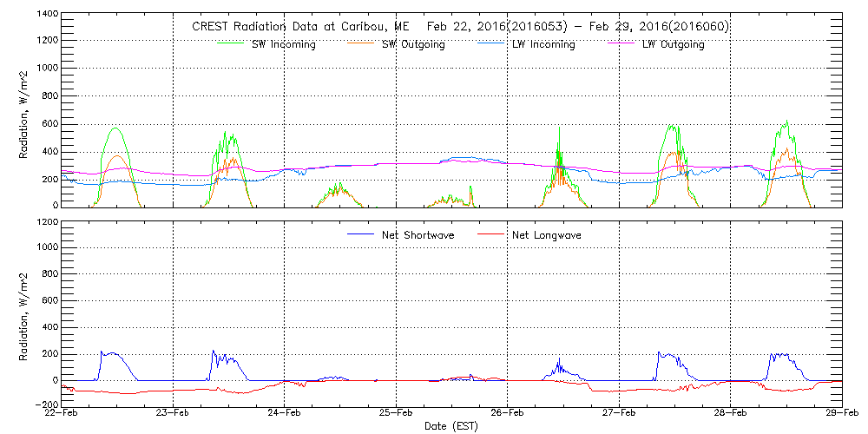The image size is (868, 434).
Task: Click lower chart's Radiation W/m^2 axis title
Action: [x=25, y=313]
